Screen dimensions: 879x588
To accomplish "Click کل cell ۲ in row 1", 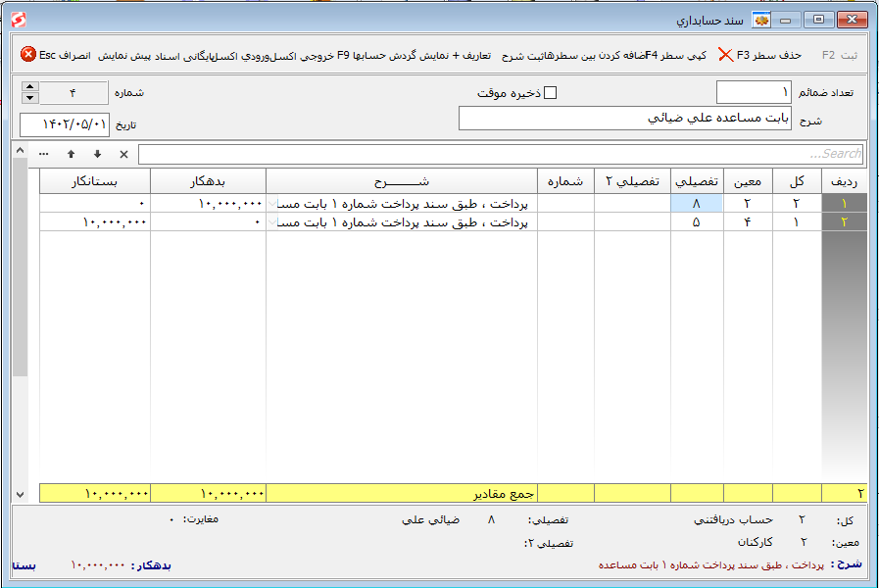I will coord(797,204).
